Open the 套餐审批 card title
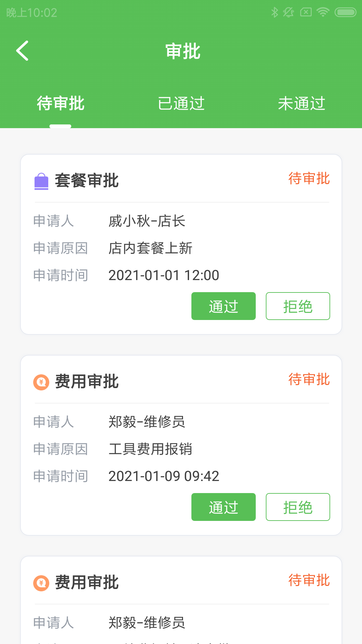362x644 pixels. [x=87, y=180]
